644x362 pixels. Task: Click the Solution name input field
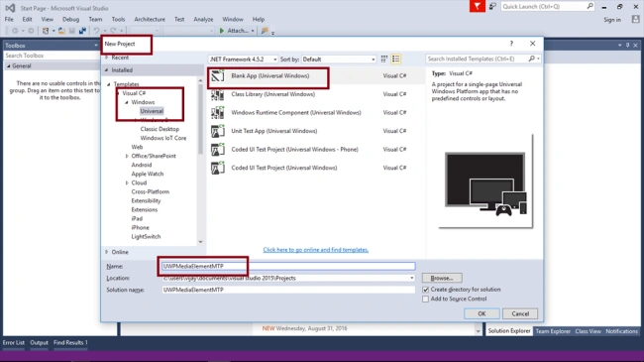coord(288,290)
